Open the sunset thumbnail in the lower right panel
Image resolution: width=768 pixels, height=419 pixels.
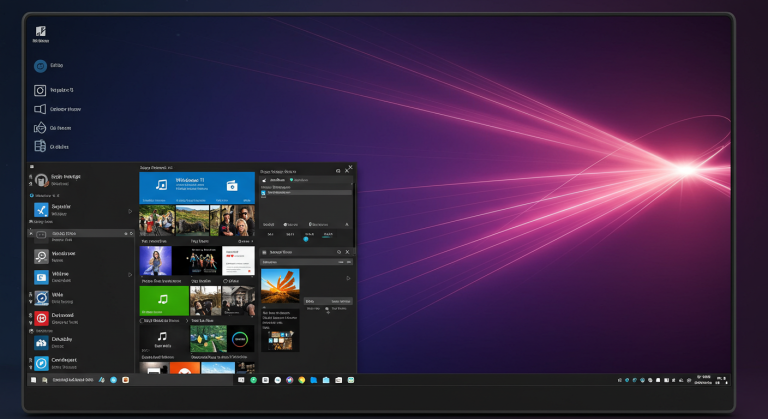280,286
